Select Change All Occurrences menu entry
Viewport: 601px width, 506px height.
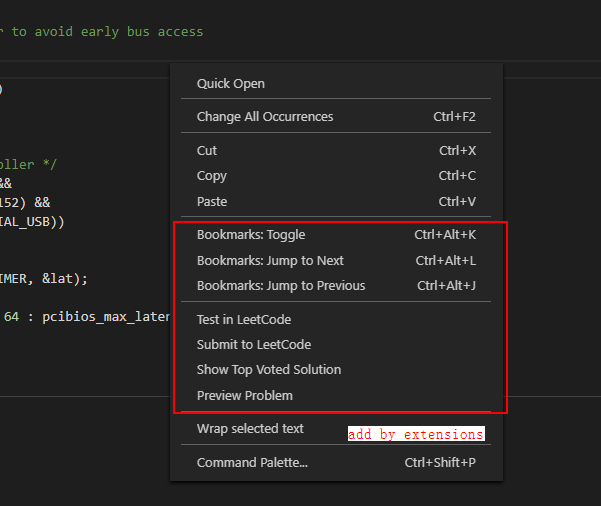(336, 117)
